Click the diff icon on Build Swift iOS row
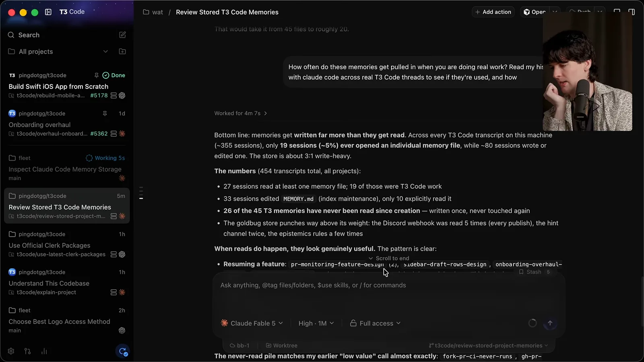The image size is (644, 362). point(114,95)
